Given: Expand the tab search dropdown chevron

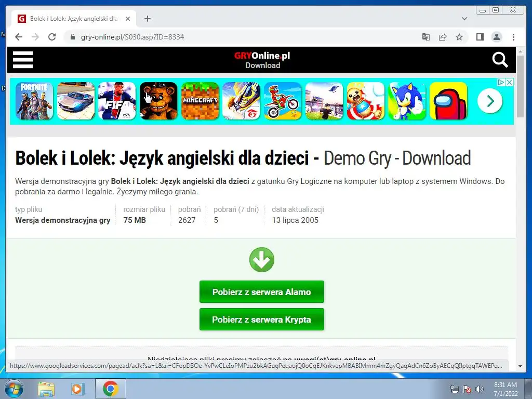Looking at the screenshot, I should (x=464, y=19).
